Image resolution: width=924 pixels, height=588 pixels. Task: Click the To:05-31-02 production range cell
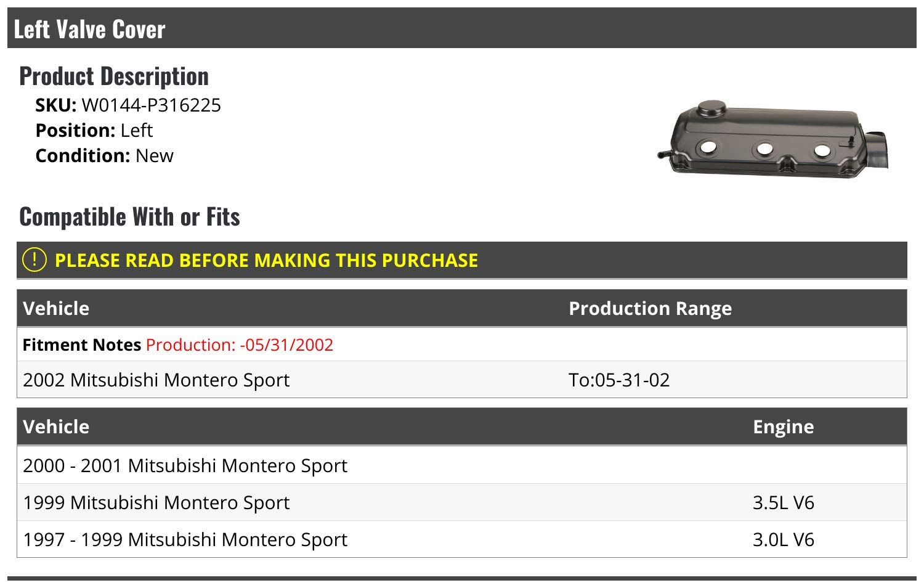click(619, 380)
